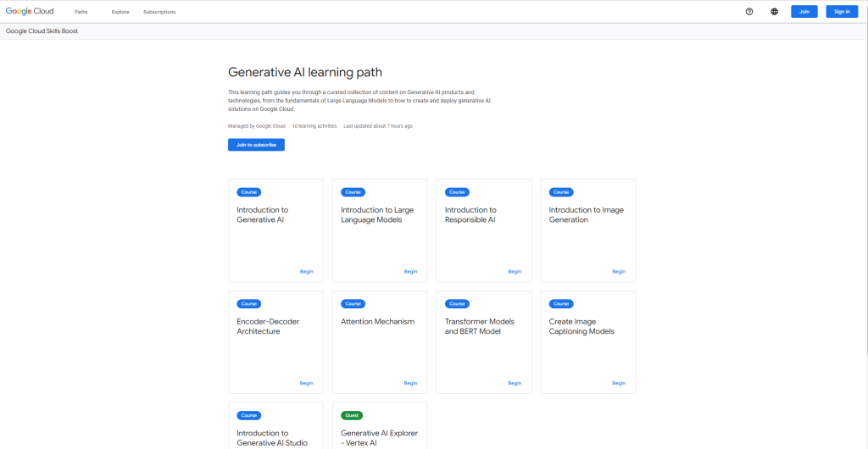The width and height of the screenshot is (868, 449).
Task: Click the Sign in button
Action: [x=842, y=12]
